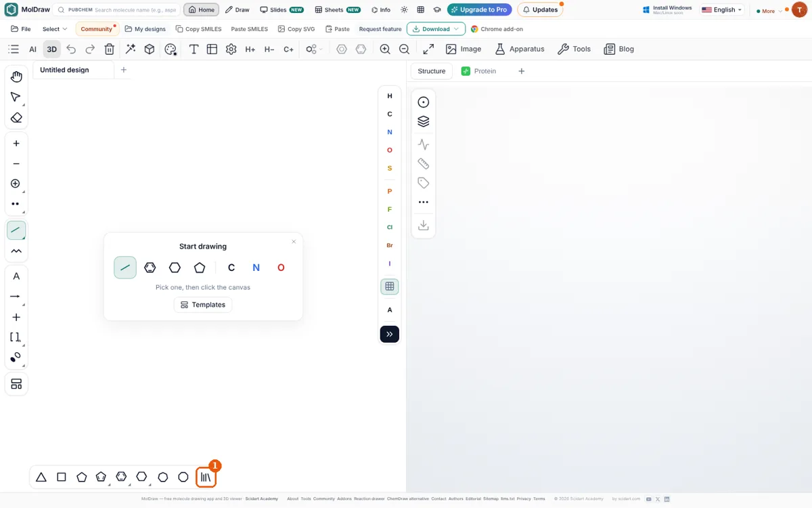812x508 pixels.
Task: Insert cyclopentane ring from bottom bar
Action: tap(82, 478)
